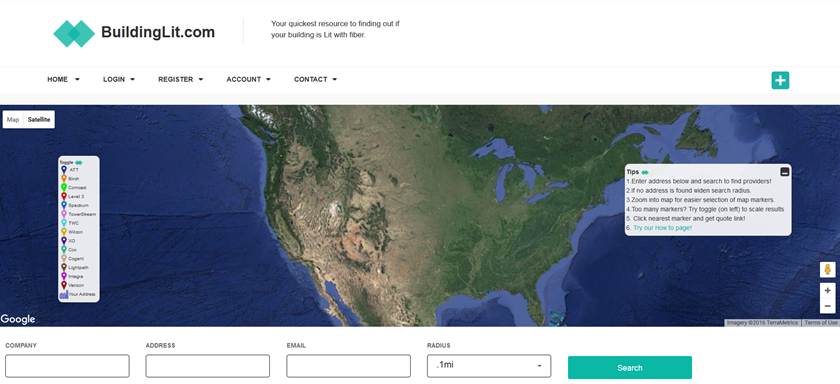
Task: Click the Tips panel toggle arrows
Action: coord(644,172)
